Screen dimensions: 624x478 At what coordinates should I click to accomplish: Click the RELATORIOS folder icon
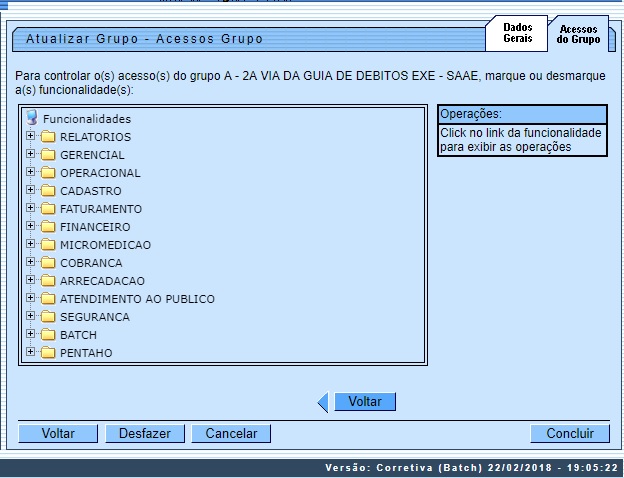click(48, 137)
